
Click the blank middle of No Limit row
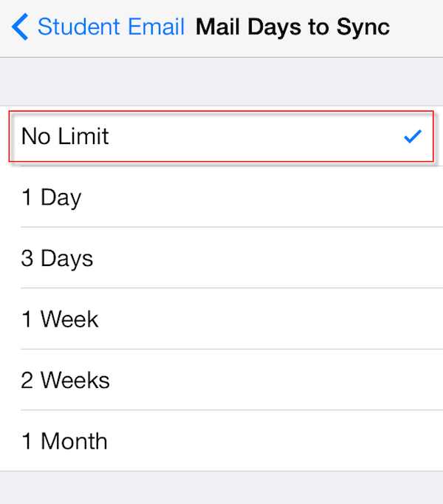click(x=244, y=137)
